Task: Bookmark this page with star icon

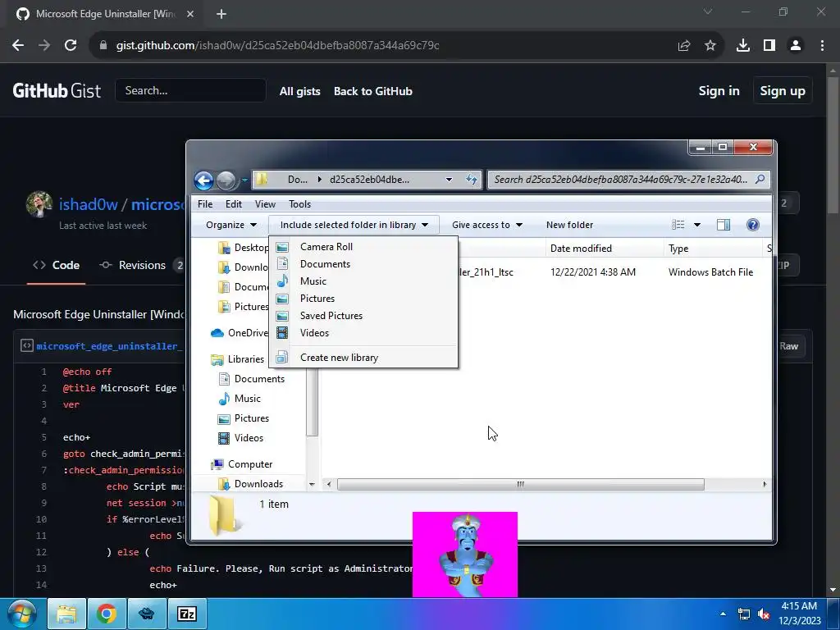Action: point(710,46)
